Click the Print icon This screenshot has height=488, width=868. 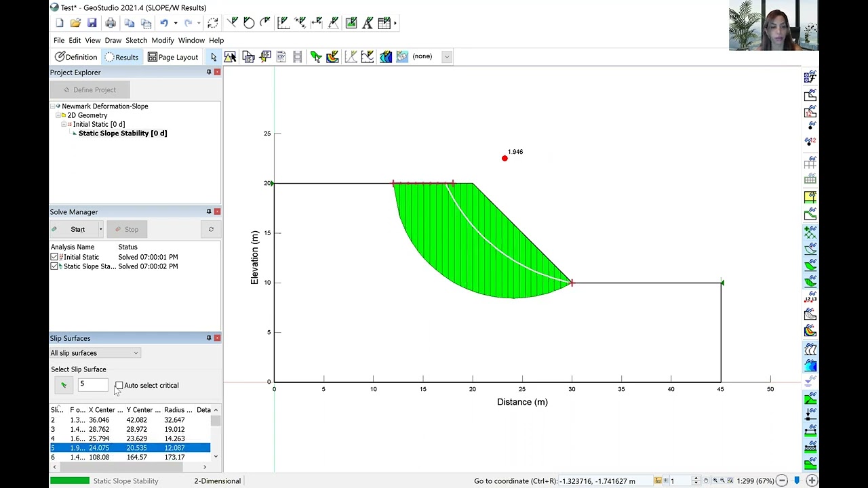click(x=111, y=23)
